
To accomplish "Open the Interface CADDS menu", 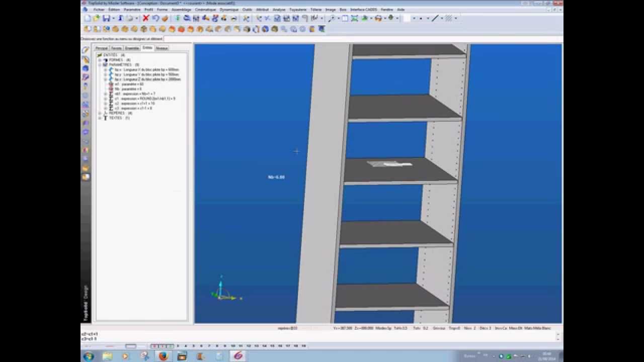I will click(363, 10).
